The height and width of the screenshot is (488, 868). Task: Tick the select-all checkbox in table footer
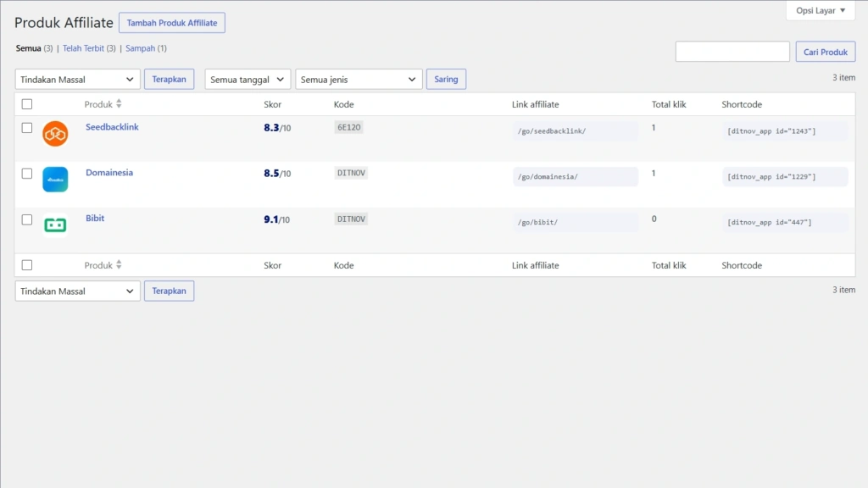click(x=27, y=265)
